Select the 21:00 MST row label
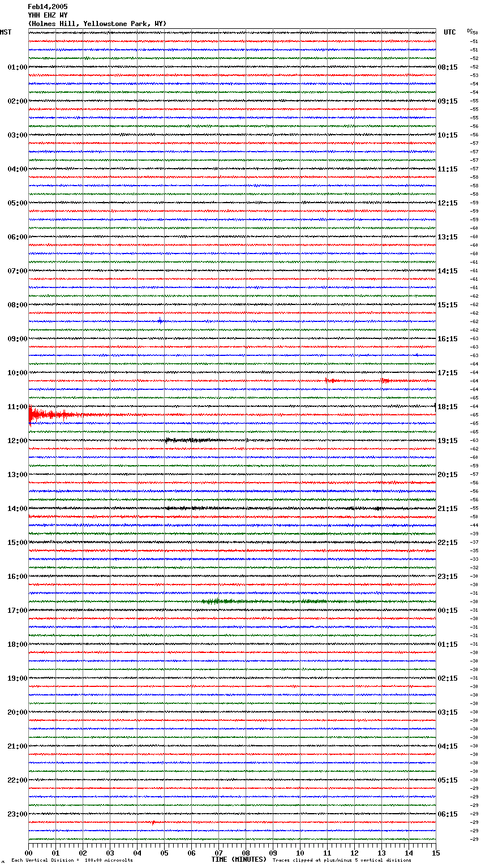This screenshot has height=868, width=481. (x=18, y=746)
